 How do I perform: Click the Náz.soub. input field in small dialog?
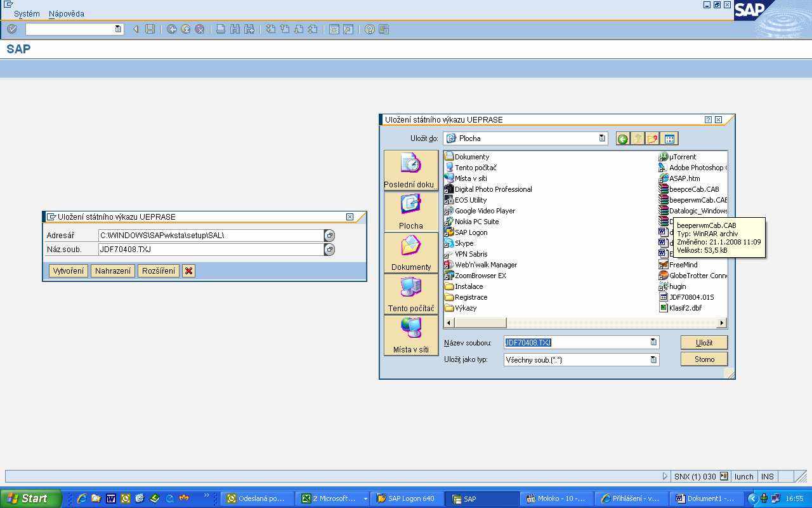click(211, 250)
